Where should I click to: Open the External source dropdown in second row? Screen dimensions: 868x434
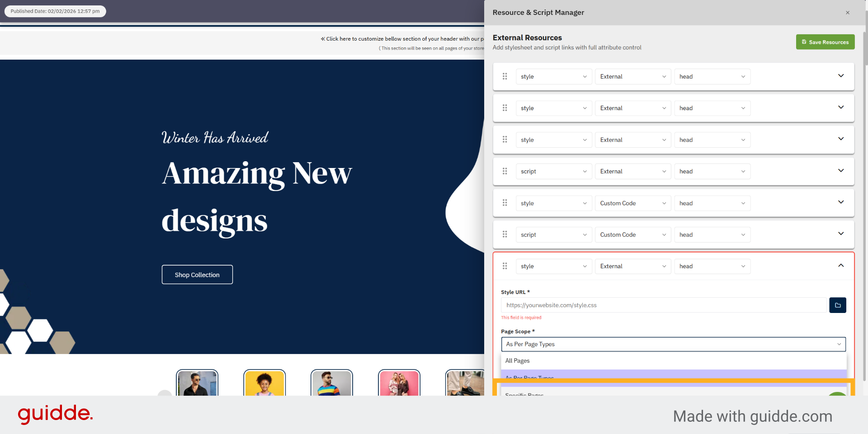pyautogui.click(x=633, y=108)
